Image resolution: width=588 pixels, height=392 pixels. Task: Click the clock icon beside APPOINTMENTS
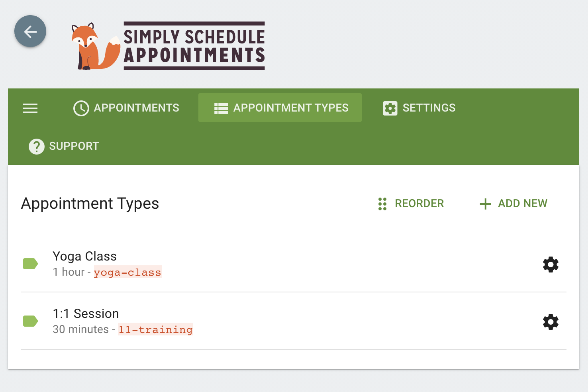[81, 108]
